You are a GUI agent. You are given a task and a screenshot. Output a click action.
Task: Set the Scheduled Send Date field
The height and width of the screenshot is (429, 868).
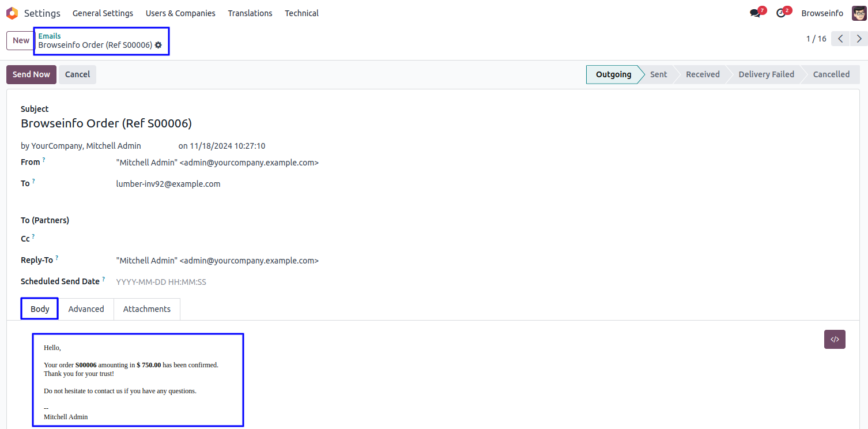161,282
